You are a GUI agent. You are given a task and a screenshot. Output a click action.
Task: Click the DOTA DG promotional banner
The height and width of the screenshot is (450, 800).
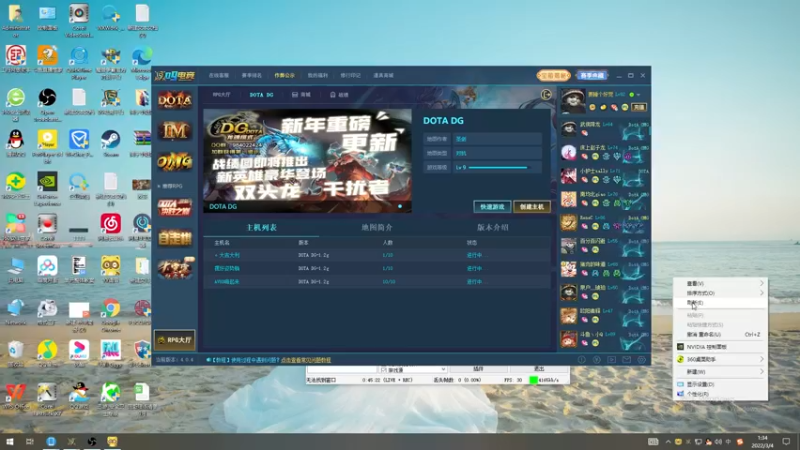pyautogui.click(x=307, y=160)
